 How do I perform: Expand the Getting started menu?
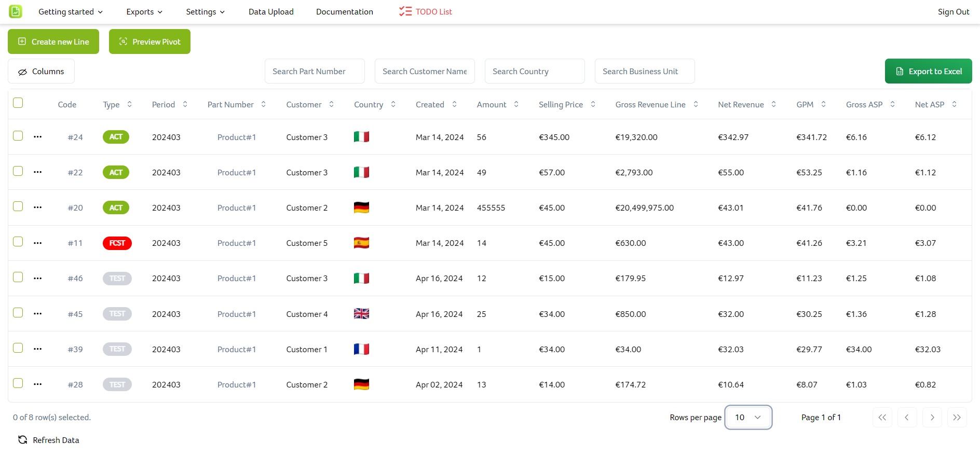pyautogui.click(x=71, y=11)
